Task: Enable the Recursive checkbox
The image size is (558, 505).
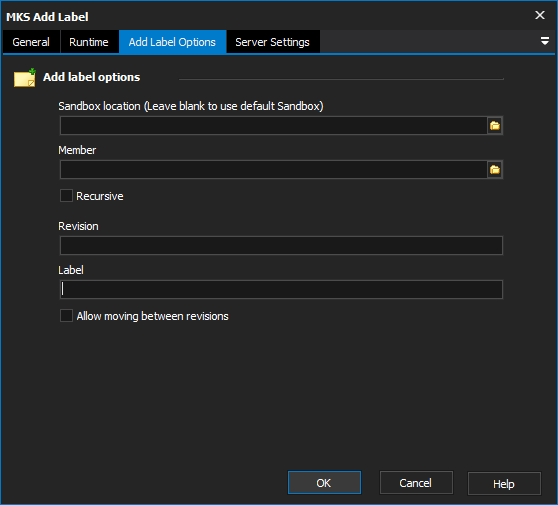Action: [x=66, y=196]
